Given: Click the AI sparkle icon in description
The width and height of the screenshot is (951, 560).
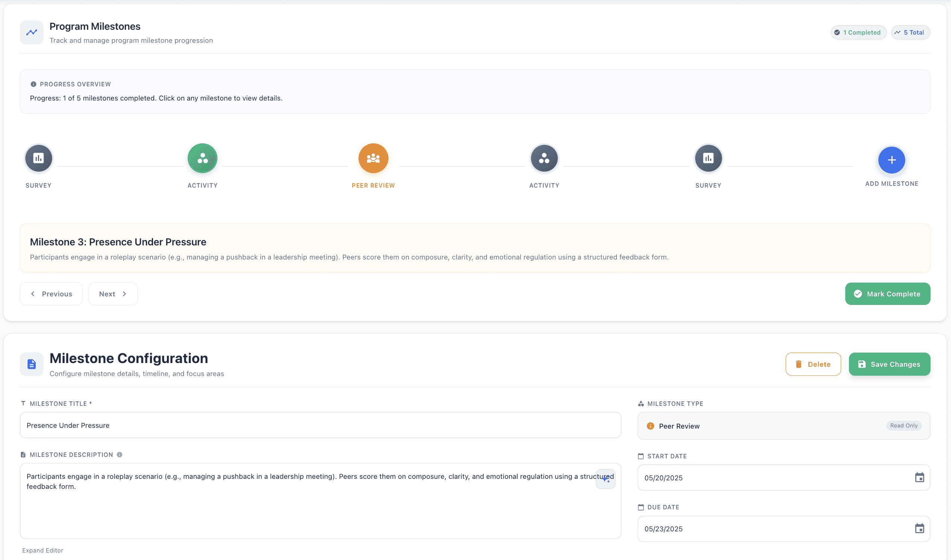Looking at the screenshot, I should point(605,479).
